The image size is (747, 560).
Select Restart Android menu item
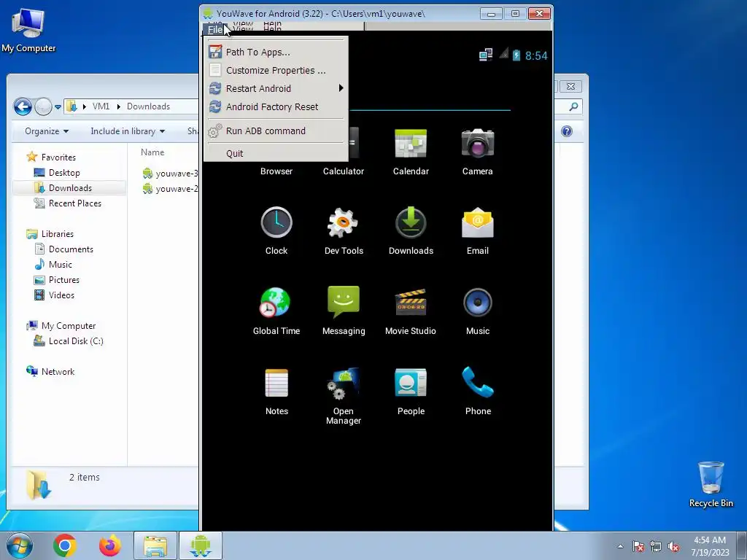point(276,88)
